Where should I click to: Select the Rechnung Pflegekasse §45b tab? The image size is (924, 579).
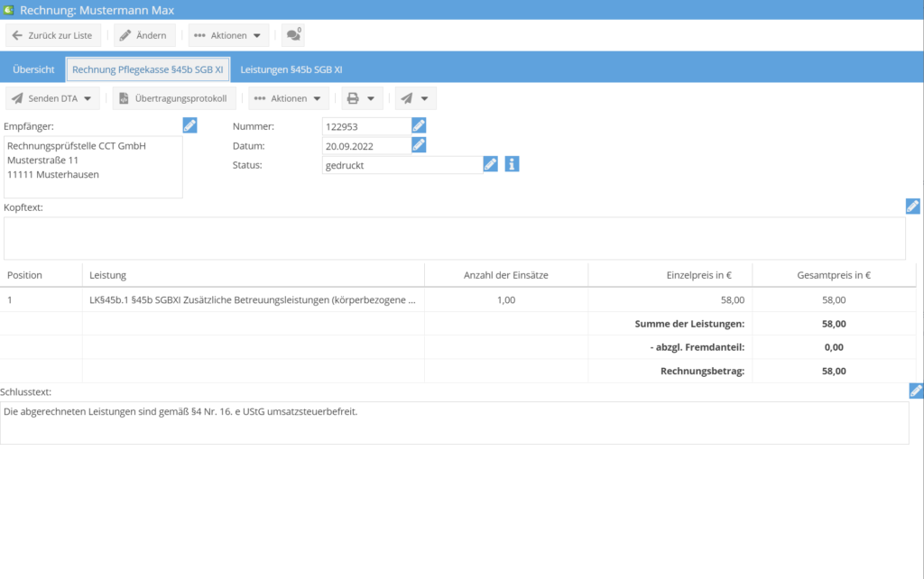pos(148,69)
